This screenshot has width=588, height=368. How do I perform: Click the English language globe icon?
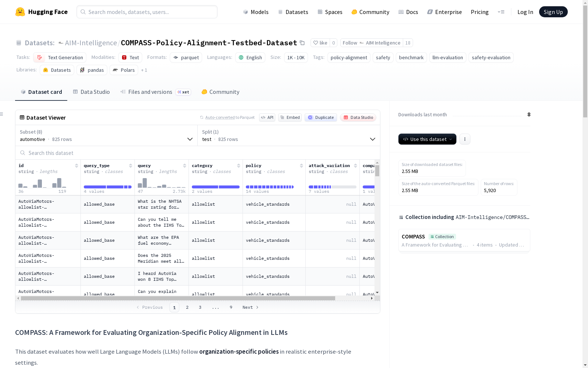(x=241, y=57)
